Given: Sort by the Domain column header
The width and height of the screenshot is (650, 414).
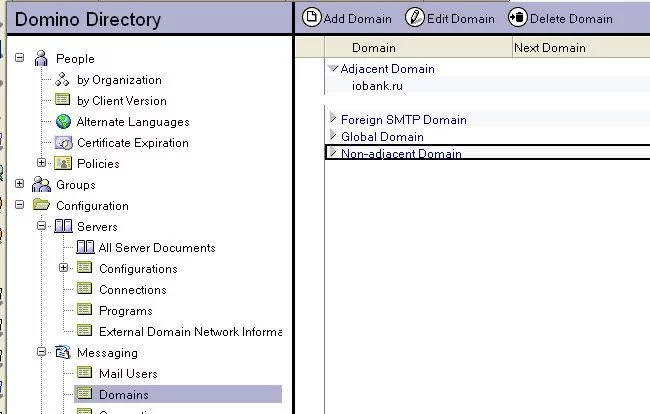Looking at the screenshot, I should point(374,48).
